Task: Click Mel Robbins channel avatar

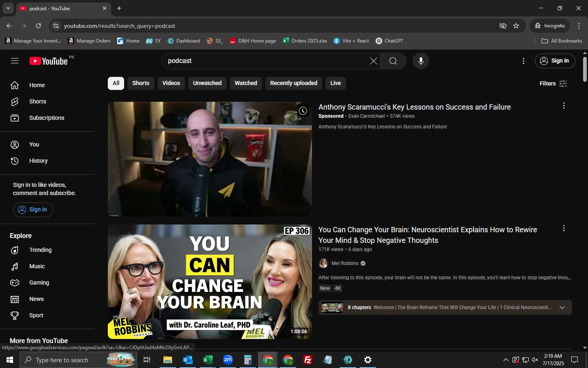Action: [x=323, y=263]
